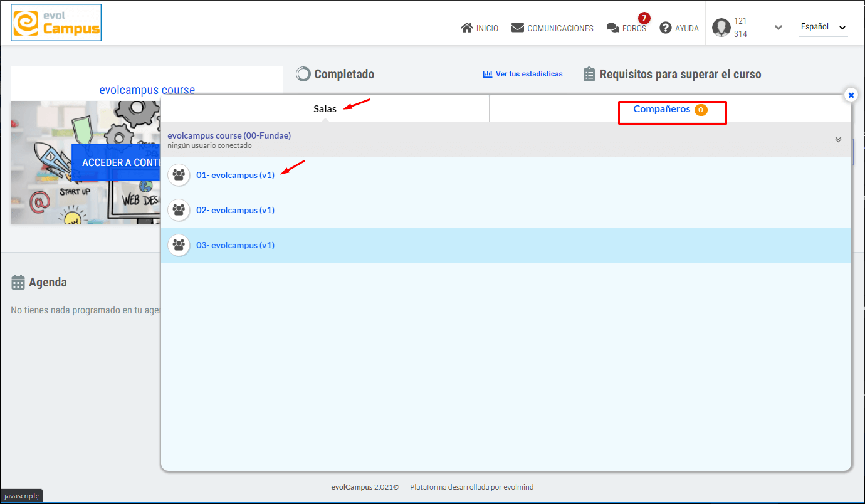Open room 01- evolcampus (v1)
This screenshot has width=865, height=504.
(235, 175)
